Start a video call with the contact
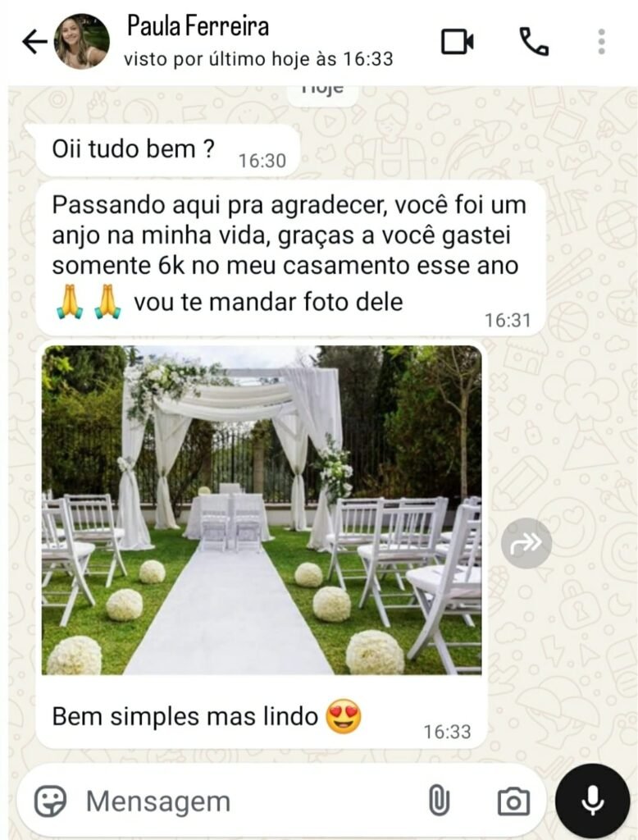The width and height of the screenshot is (638, 840). [x=457, y=42]
